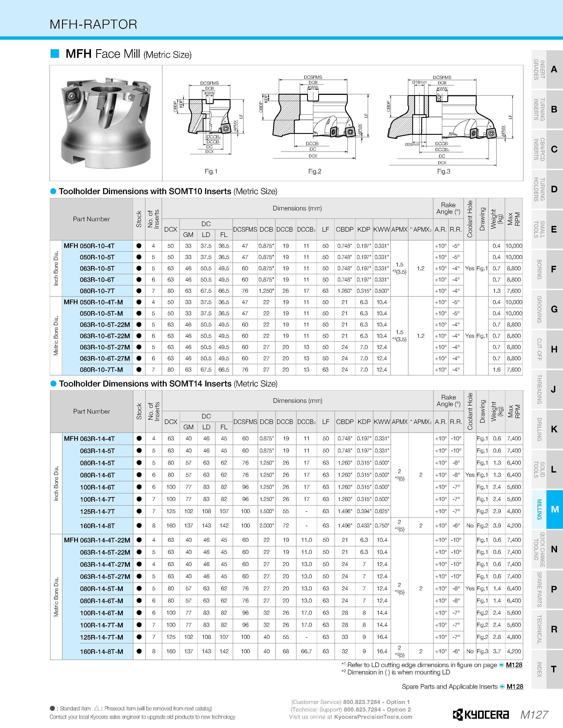Select the Solid Tools section tab L
Viewport: 563px width, 728px height.
tap(547, 469)
